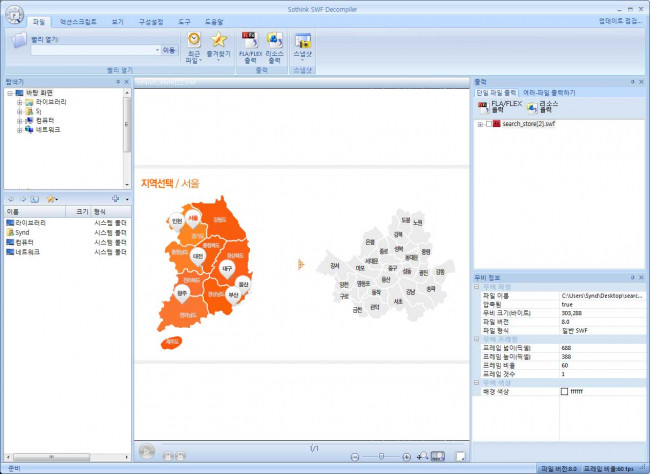Click the 이동 go button
Image resolution: width=650 pixels, height=474 pixels.
[x=168, y=49]
